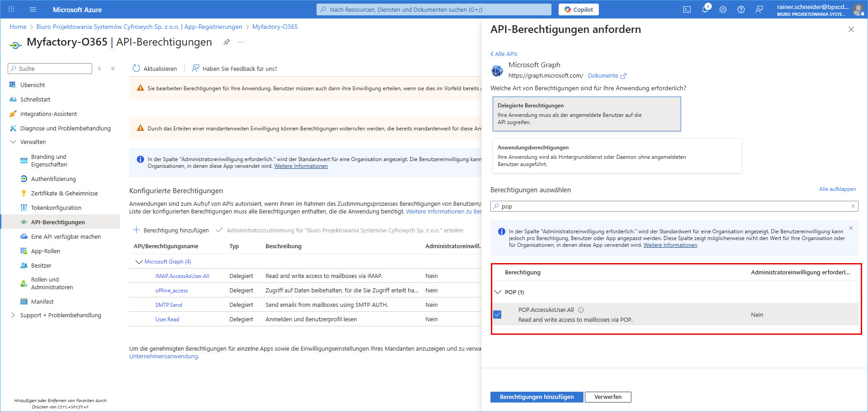Click the Verwerfen button
868x412 pixels.
pos(608,397)
